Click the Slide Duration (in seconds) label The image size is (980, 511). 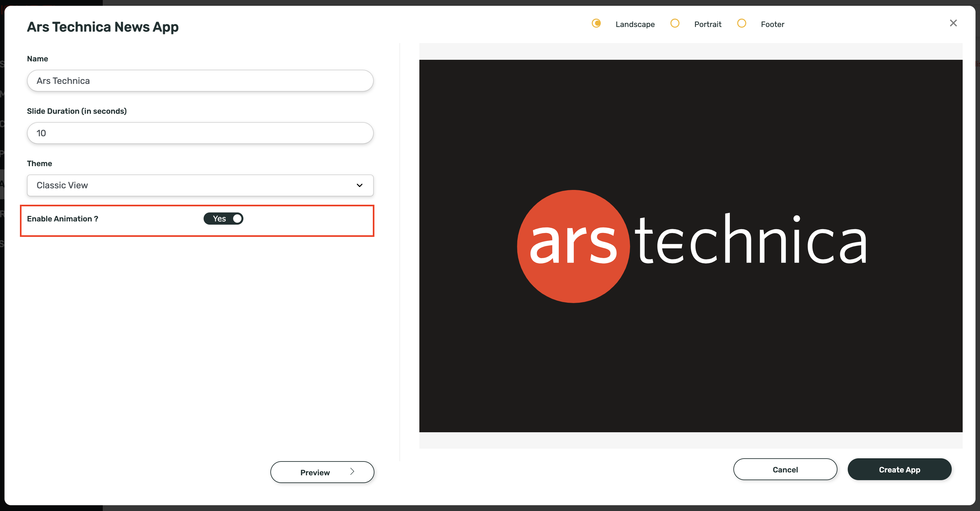[77, 111]
